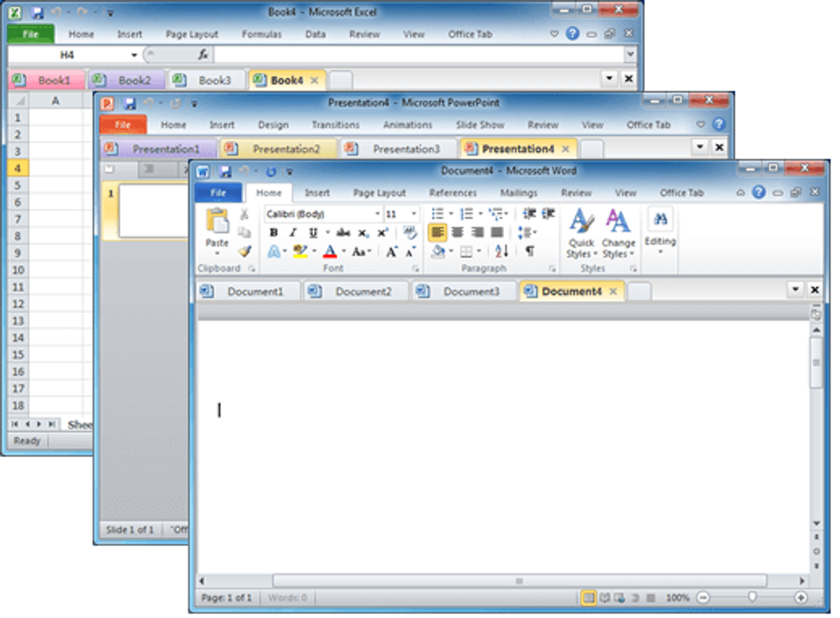This screenshot has width=840, height=618.
Task: Open the Calibri (Body) font name dropdown
Action: (377, 214)
